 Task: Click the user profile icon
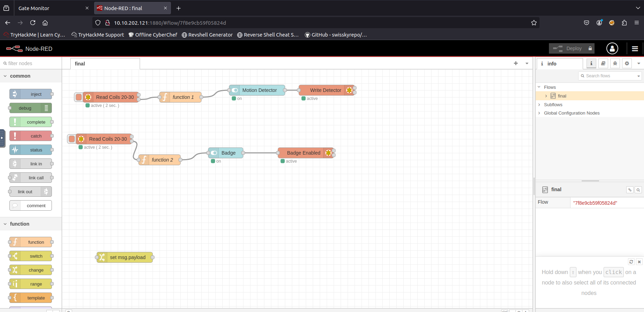612,48
